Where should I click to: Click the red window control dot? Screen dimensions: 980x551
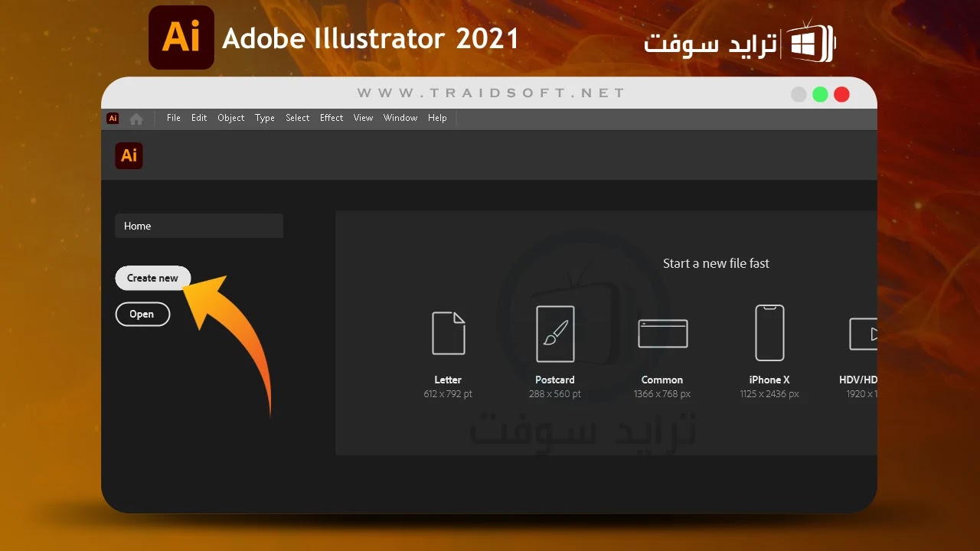click(841, 94)
